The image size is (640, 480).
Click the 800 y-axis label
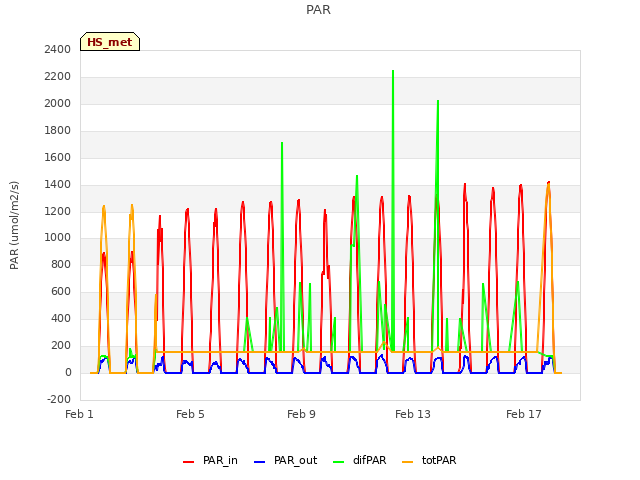click(61, 264)
